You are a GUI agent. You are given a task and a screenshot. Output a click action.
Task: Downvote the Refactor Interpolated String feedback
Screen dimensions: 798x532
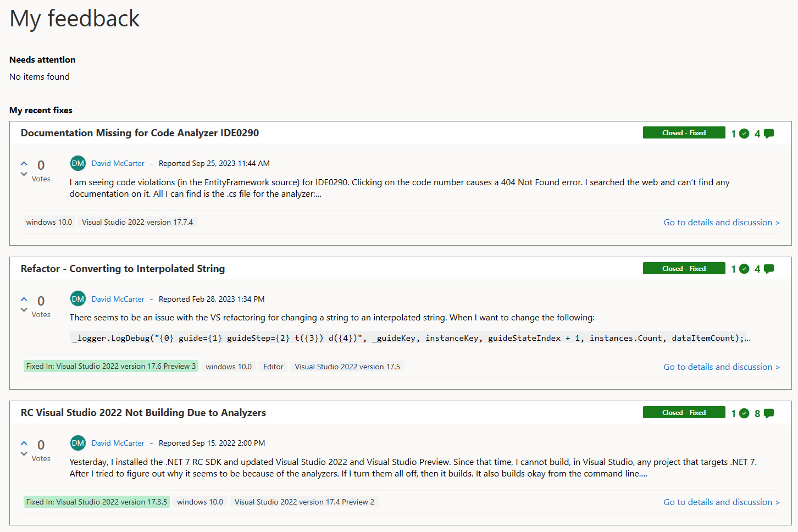pos(24,310)
